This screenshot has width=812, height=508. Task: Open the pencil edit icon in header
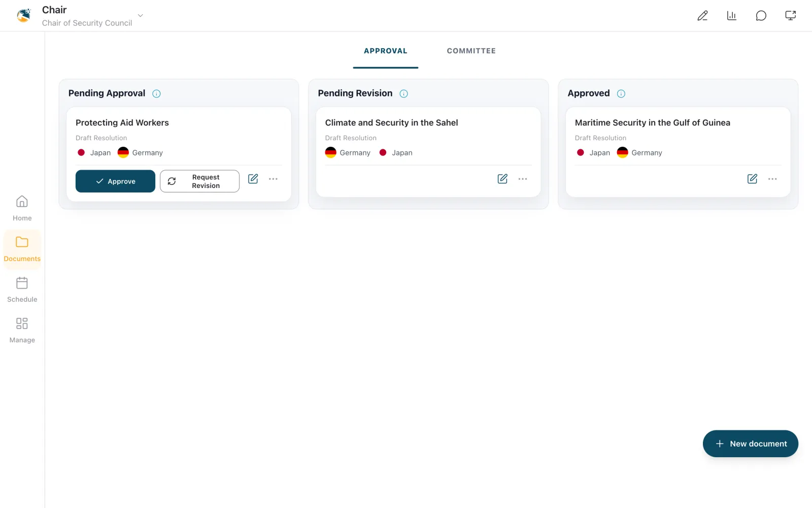click(702, 16)
